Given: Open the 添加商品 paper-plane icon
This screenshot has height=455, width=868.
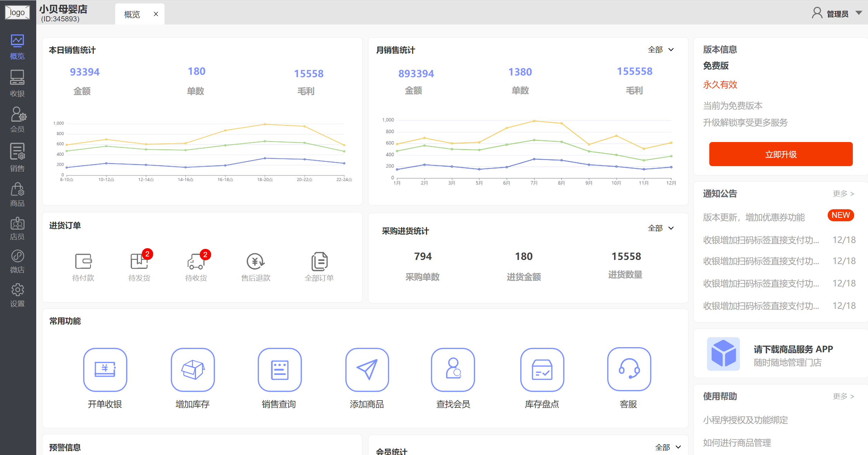Looking at the screenshot, I should pyautogui.click(x=367, y=370).
